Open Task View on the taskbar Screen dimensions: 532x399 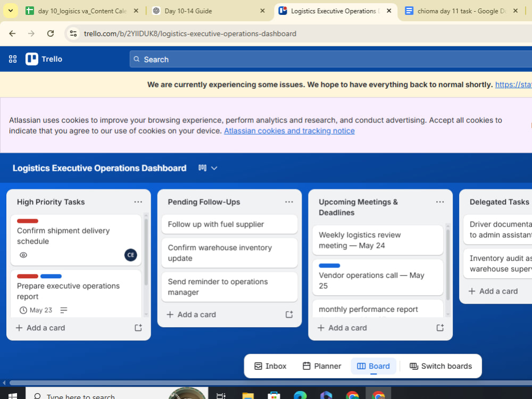pos(221,396)
